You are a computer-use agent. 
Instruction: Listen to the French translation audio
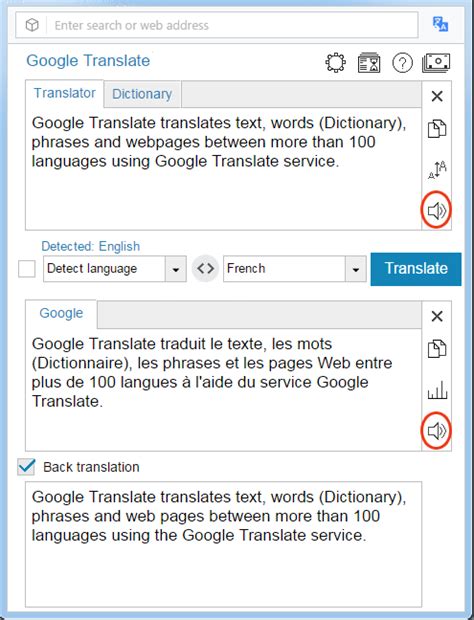436,431
